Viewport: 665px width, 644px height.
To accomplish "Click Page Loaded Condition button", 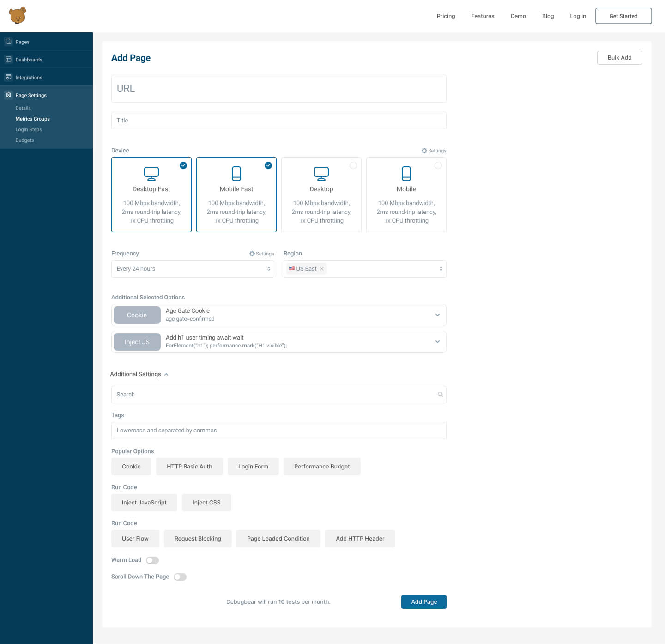I will [x=278, y=539].
